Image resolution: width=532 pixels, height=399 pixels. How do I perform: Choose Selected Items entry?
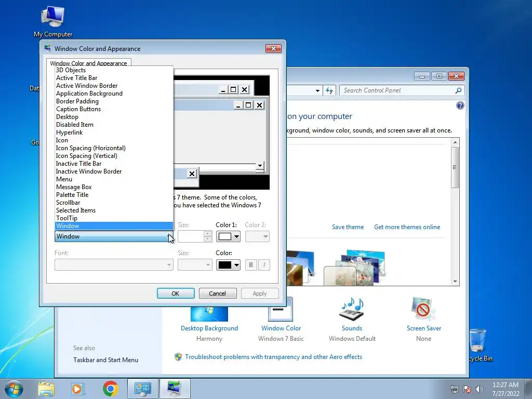tap(114, 210)
